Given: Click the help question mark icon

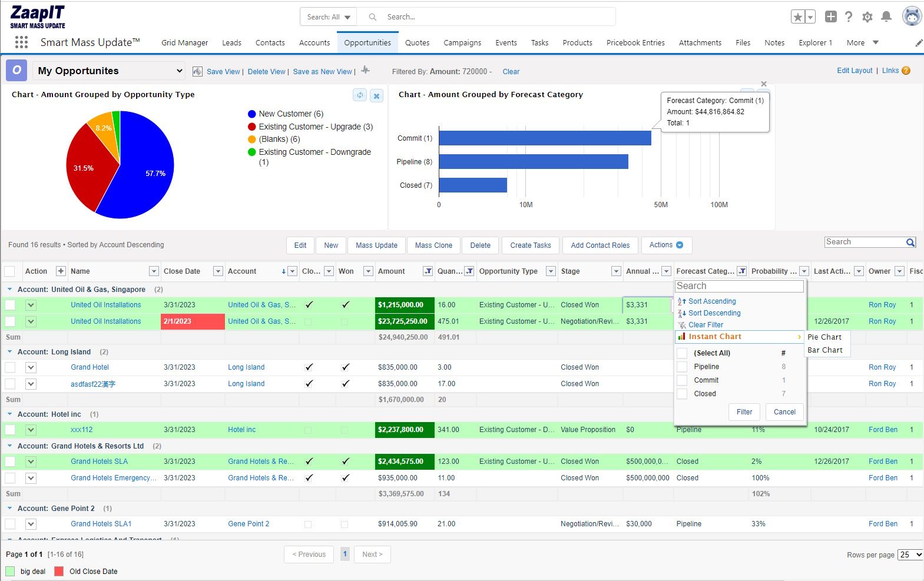Looking at the screenshot, I should point(848,17).
